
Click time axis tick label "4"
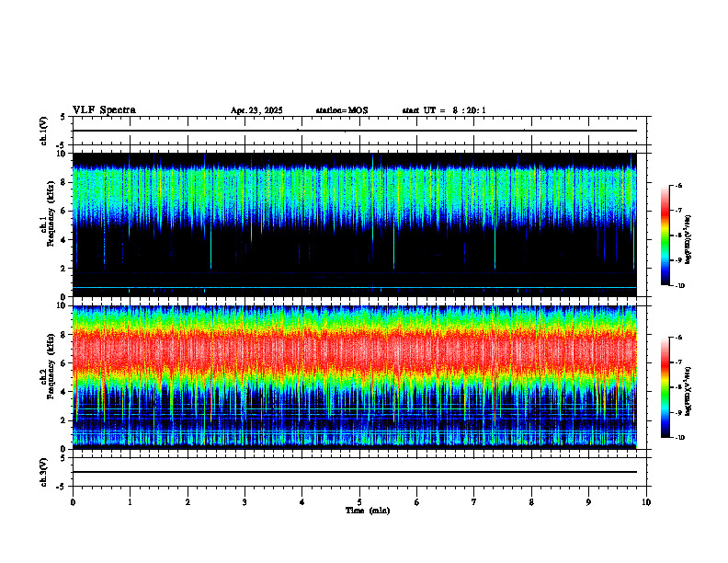click(302, 502)
